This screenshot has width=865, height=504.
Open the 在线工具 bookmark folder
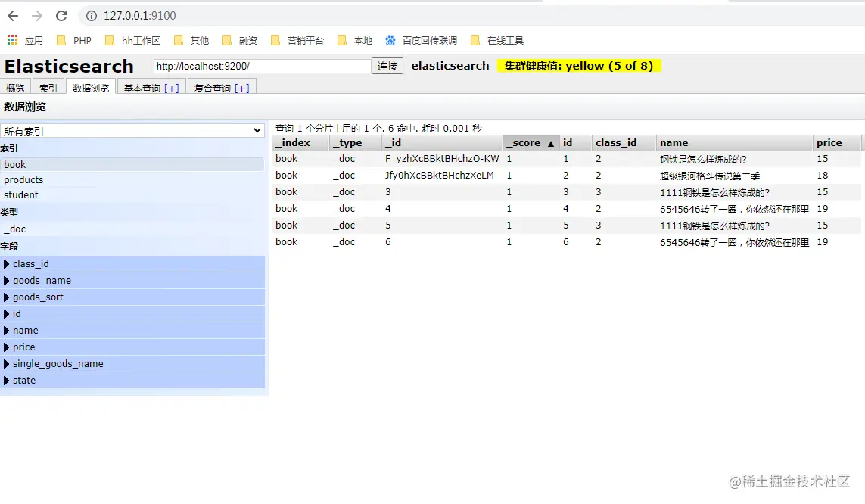click(x=497, y=40)
